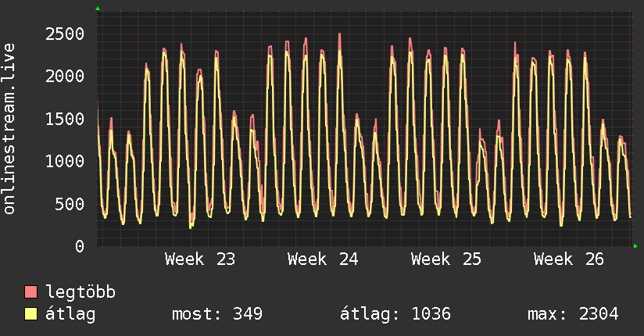The width and height of the screenshot is (644, 336).
Task: Click the 1500 y-axis value
Action: (x=65, y=119)
